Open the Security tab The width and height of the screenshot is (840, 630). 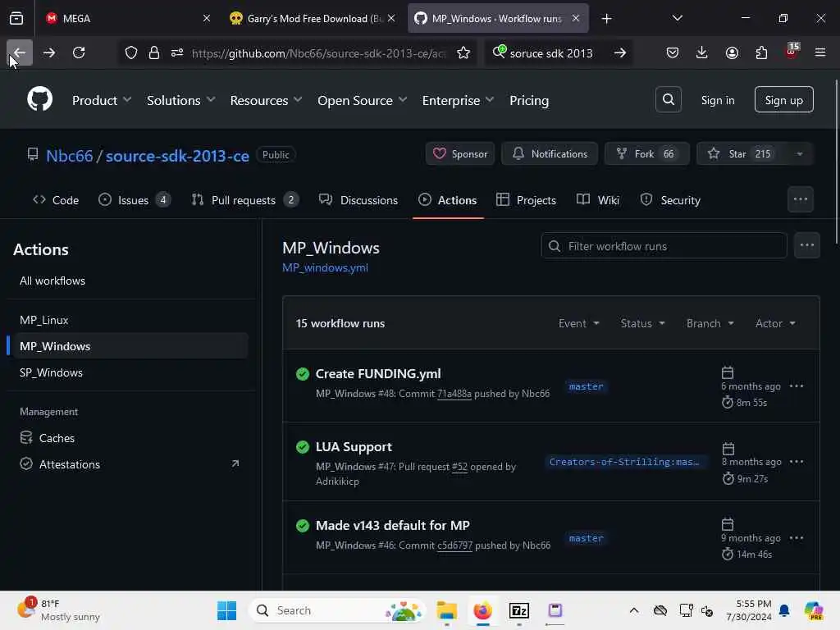[x=670, y=200]
